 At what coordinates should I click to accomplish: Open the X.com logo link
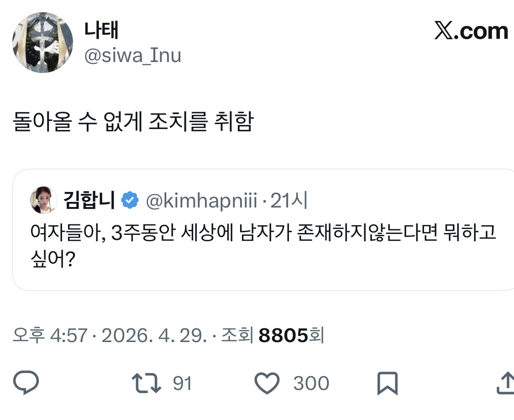point(472,31)
